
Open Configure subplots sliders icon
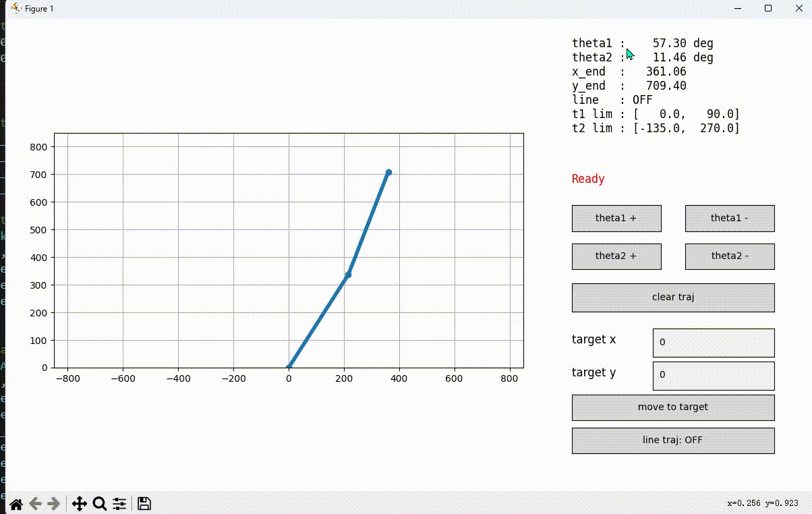(x=119, y=503)
